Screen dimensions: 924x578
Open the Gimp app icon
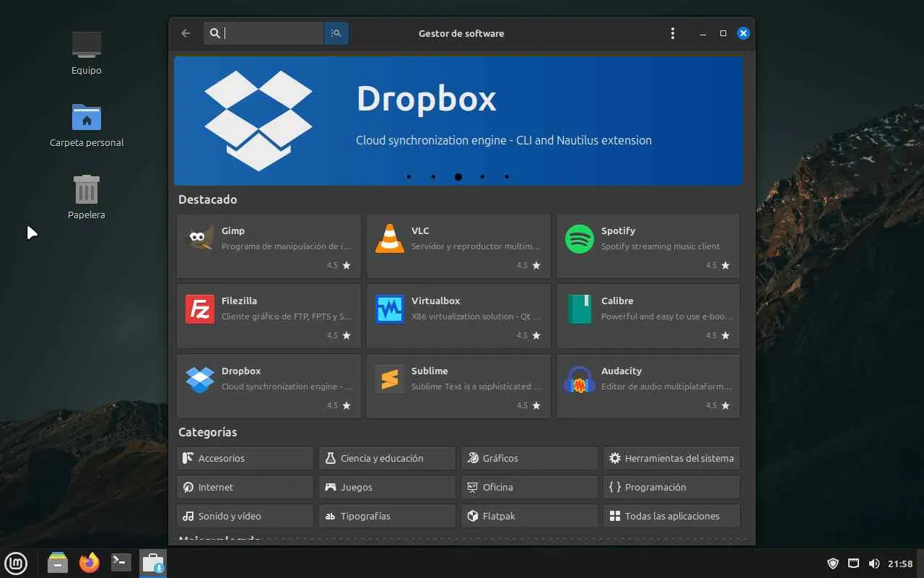[x=200, y=239]
